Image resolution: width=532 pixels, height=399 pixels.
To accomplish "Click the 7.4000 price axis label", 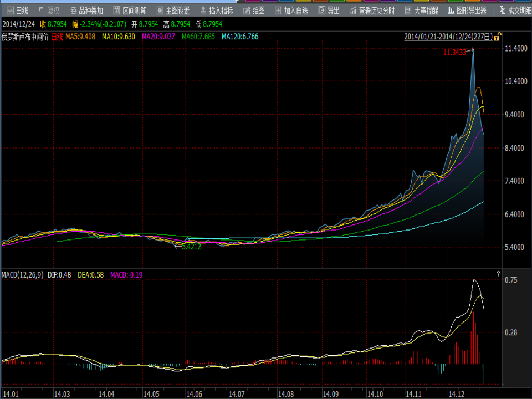I will [514, 181].
